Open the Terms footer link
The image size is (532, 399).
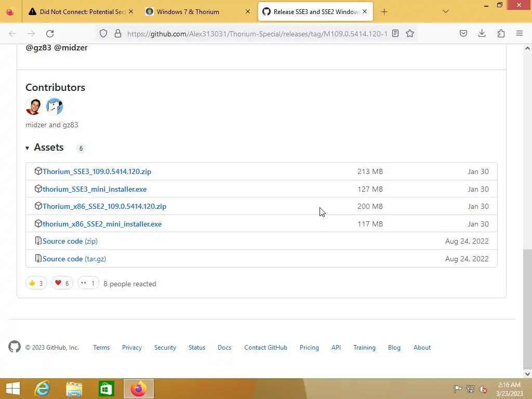coord(101,348)
